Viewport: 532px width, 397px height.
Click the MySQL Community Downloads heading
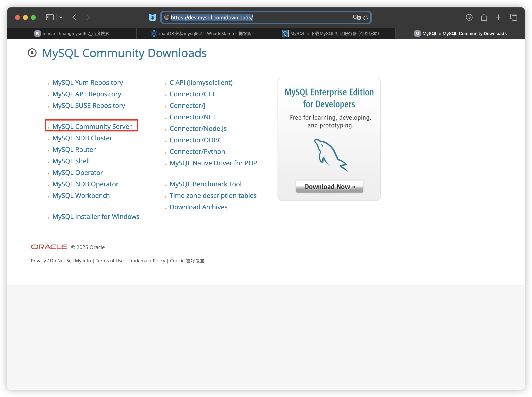(x=124, y=53)
